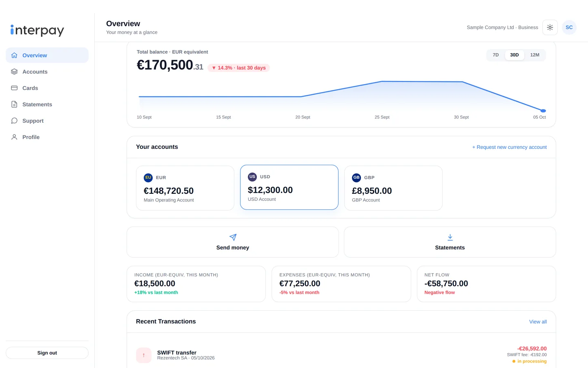
Task: Click the Accounts layers icon
Action: tap(14, 72)
